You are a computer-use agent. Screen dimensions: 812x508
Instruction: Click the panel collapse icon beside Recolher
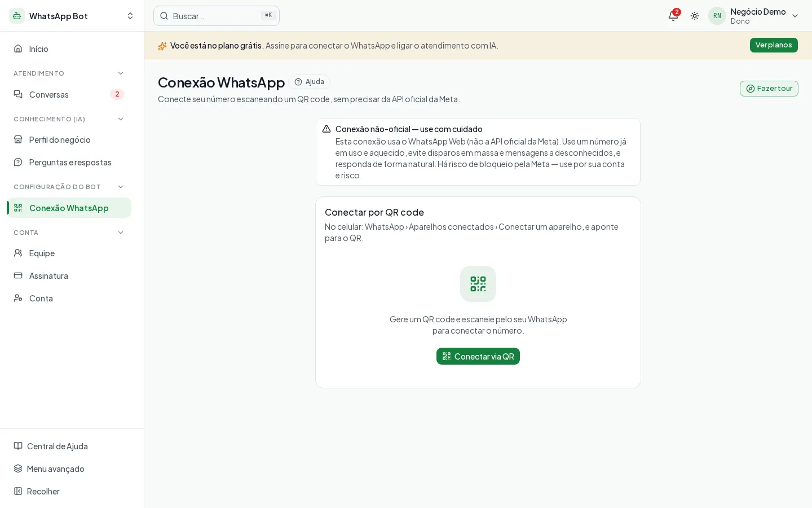(x=18, y=491)
